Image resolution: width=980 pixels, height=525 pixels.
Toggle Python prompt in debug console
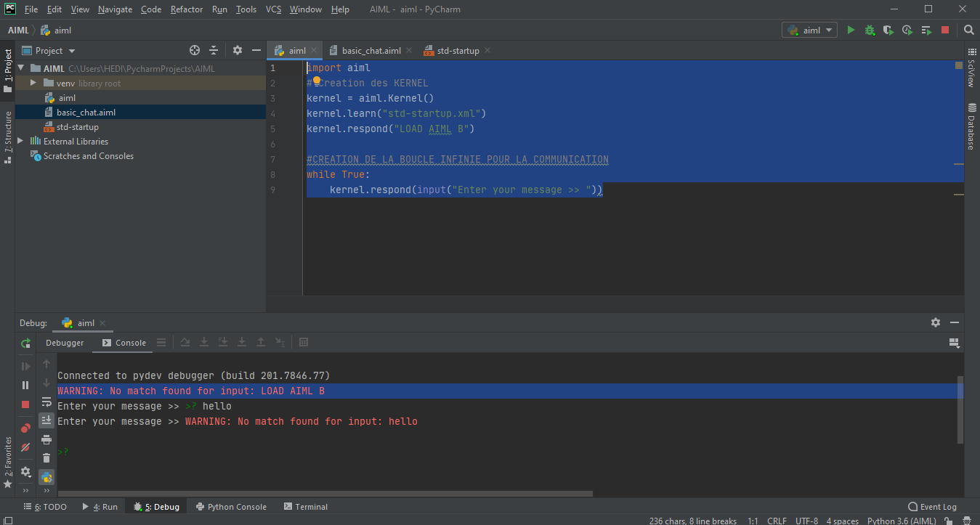click(x=46, y=477)
